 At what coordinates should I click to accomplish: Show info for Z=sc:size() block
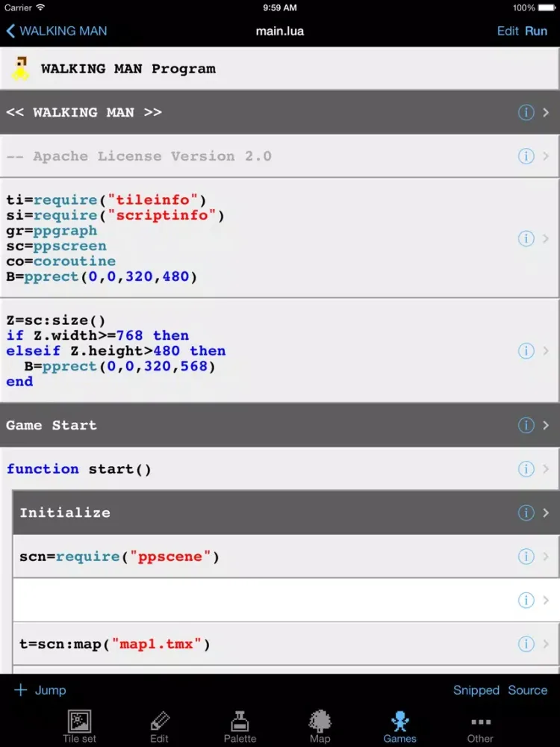pos(526,350)
